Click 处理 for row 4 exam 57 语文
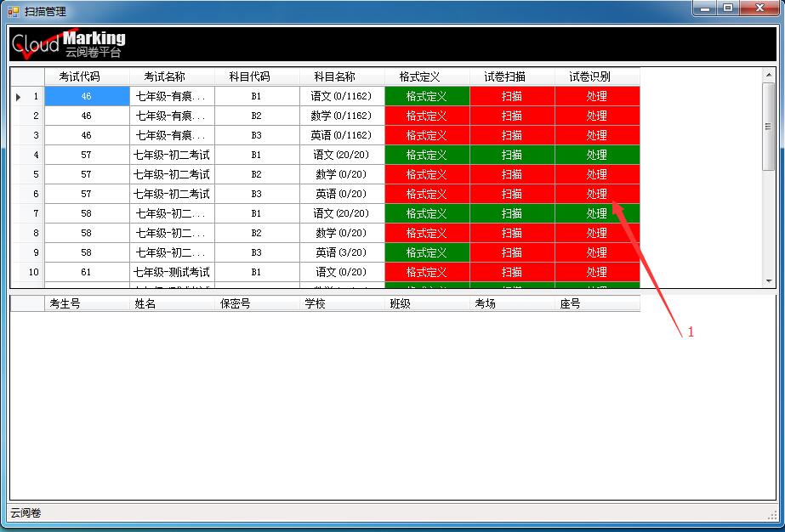The image size is (785, 532). point(597,155)
